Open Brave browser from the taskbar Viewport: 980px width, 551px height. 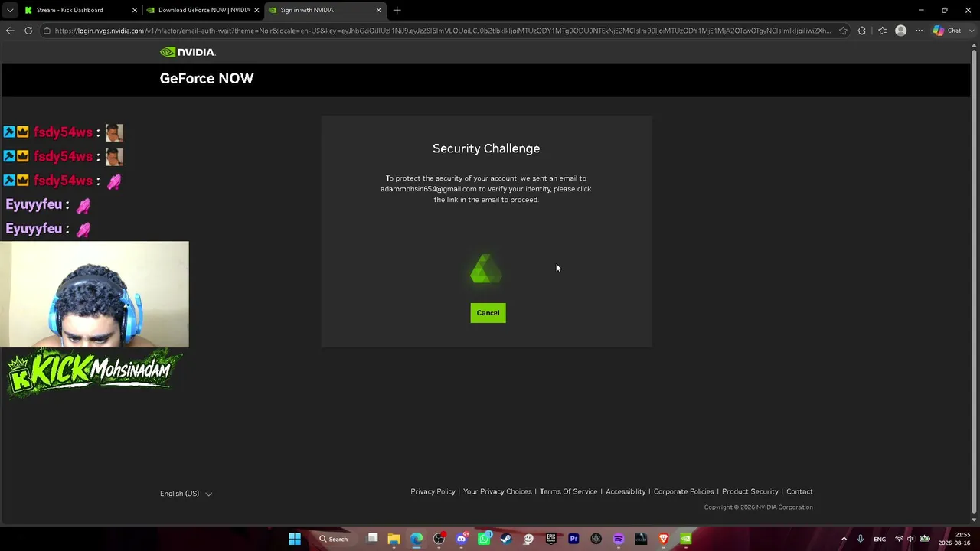tap(664, 539)
